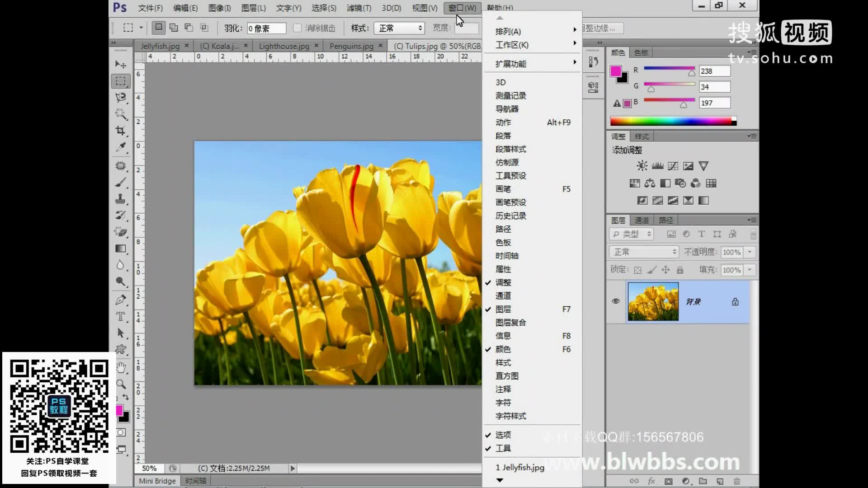
Task: Expand the 排列(A) submenu
Action: pos(532,31)
